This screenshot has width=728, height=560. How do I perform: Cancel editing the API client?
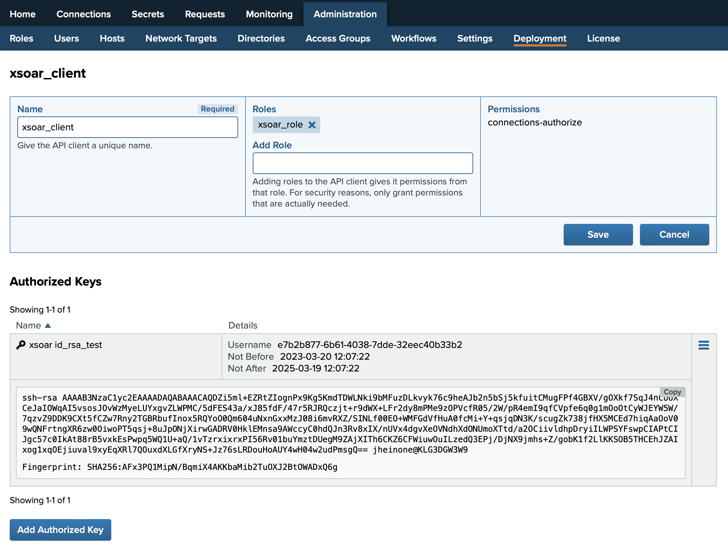pyautogui.click(x=674, y=235)
